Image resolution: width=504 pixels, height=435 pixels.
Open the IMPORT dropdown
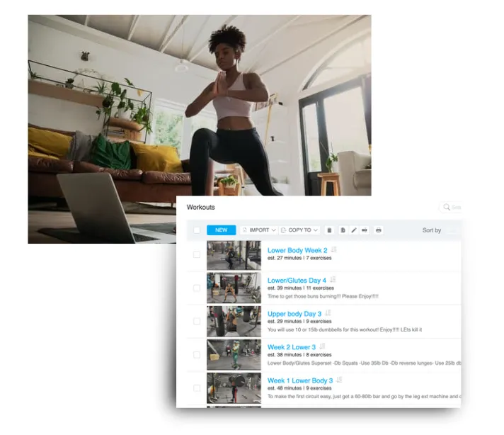(259, 230)
